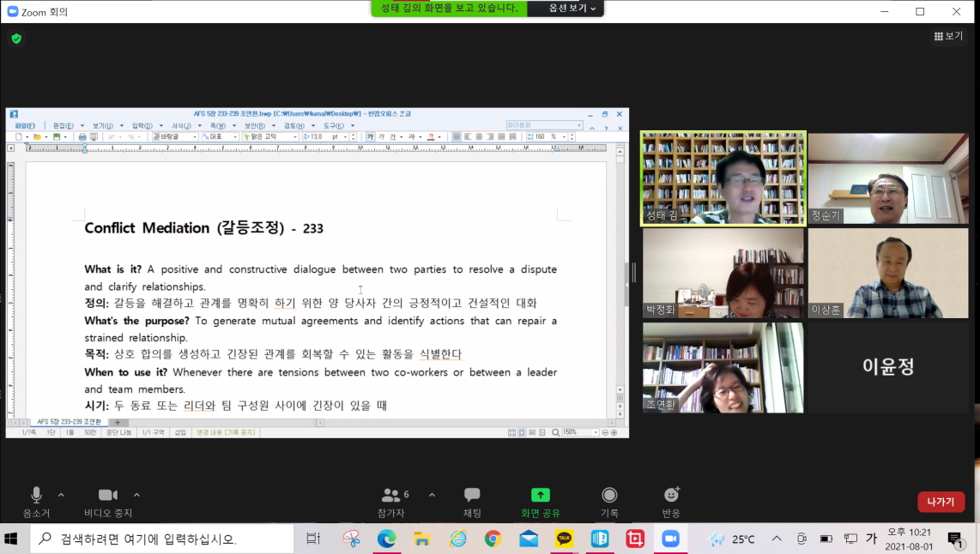Show participants list via 참가자 icon
Viewport: 980px width, 554px height.
click(392, 496)
